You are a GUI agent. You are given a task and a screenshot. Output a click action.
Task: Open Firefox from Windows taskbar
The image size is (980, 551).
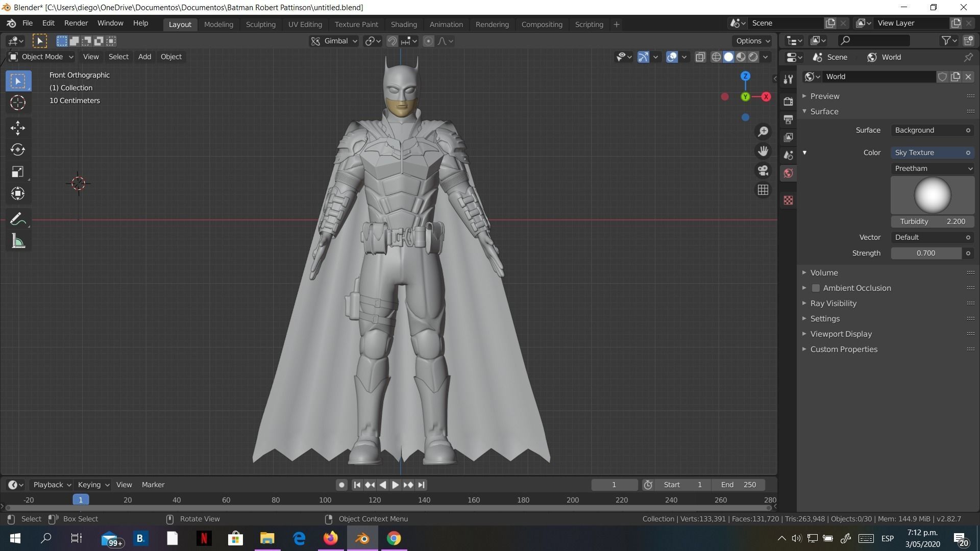point(330,538)
